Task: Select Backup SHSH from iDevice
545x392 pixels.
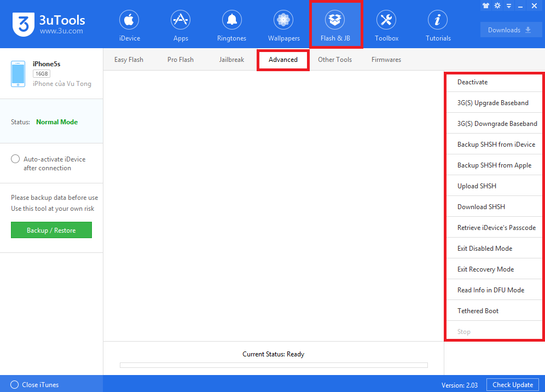Action: [x=494, y=145]
